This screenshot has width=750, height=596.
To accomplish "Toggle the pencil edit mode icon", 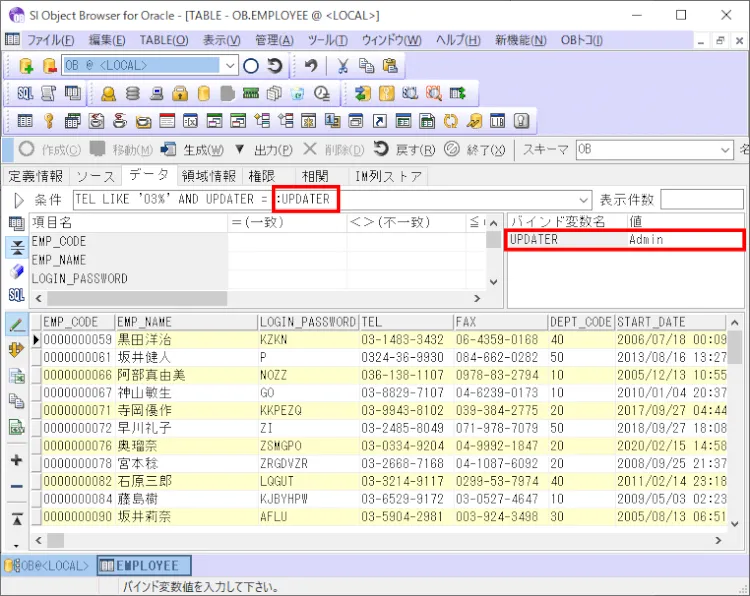I will (17, 325).
